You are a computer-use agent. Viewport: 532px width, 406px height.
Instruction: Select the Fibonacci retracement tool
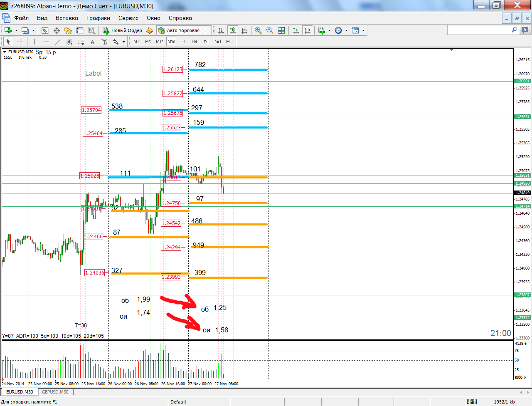81,42
